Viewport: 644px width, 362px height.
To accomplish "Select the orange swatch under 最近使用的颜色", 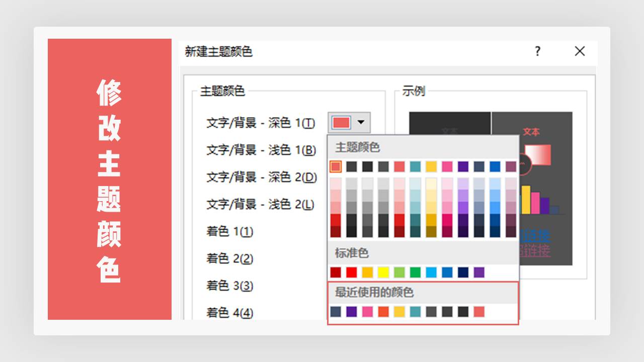I will 383,311.
